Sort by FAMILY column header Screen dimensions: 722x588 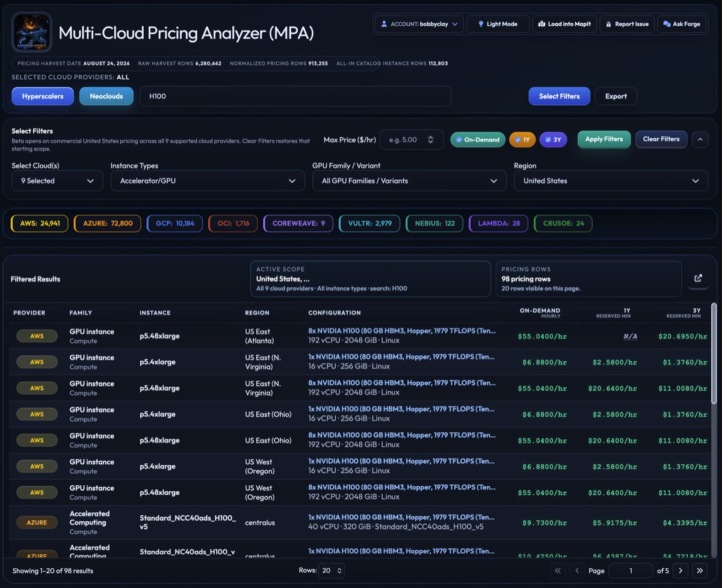[81, 313]
